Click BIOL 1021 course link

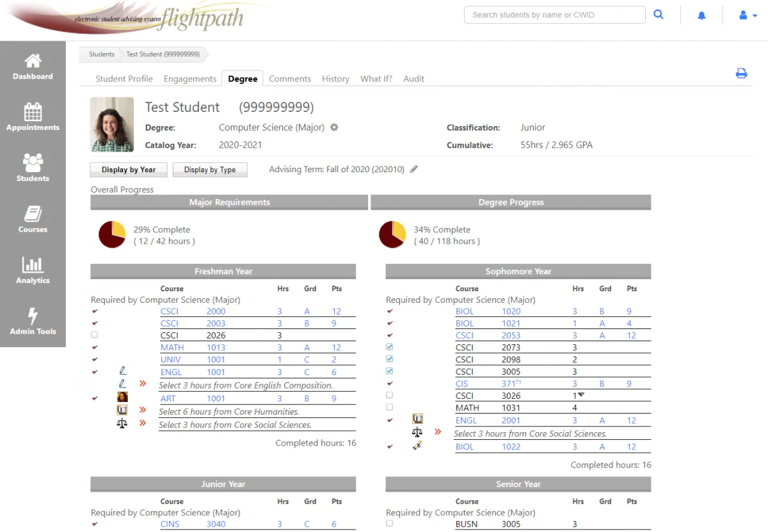pyautogui.click(x=488, y=323)
